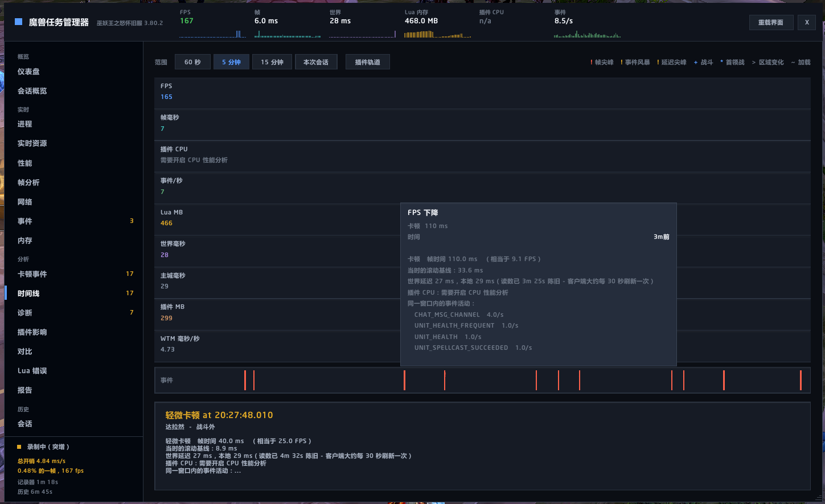Click the 事件风暴 legend entry
Screen dimensions: 825x504
coord(635,63)
